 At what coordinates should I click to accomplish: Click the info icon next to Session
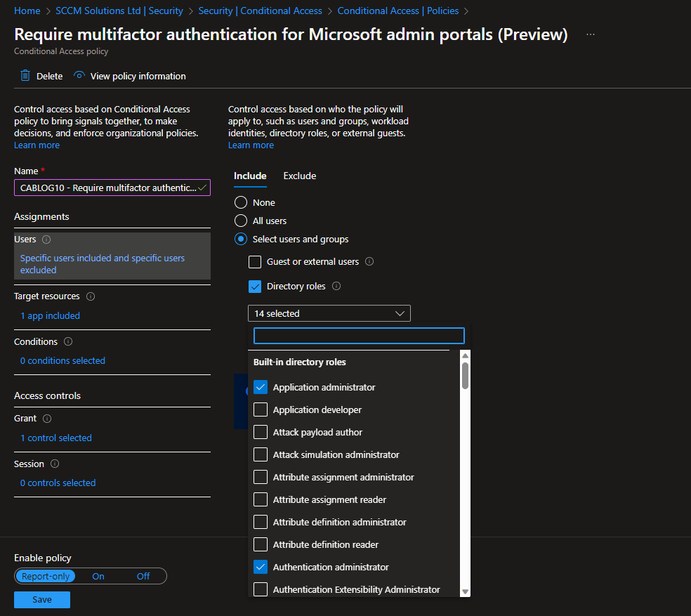55,464
